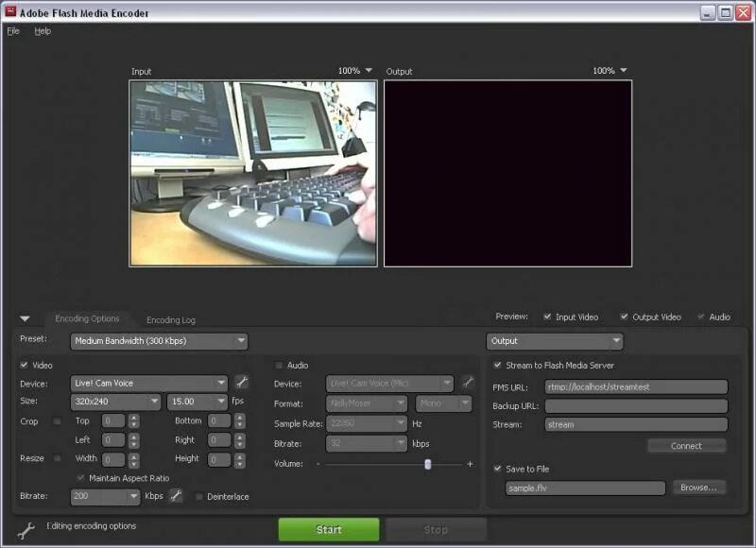This screenshot has width=756, height=548.
Task: Click Adobe Flash Media Encoder title icon
Action: point(10,11)
